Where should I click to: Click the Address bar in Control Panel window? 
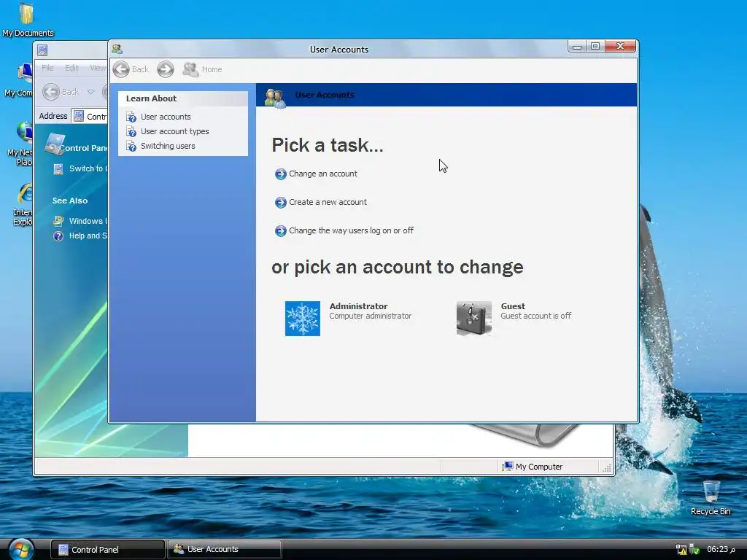click(90, 116)
